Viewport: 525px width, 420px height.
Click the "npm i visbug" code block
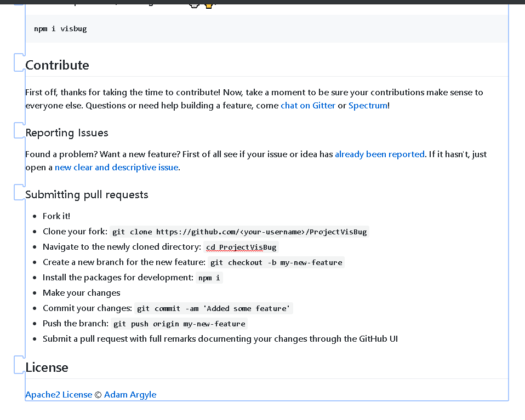click(x=267, y=29)
